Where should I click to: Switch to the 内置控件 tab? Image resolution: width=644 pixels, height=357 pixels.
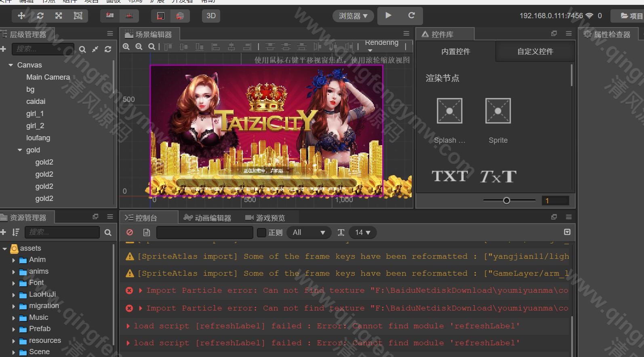pos(456,52)
